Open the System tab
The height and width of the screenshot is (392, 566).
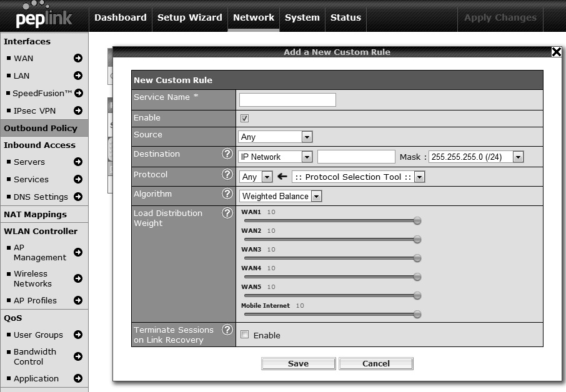pyautogui.click(x=302, y=17)
